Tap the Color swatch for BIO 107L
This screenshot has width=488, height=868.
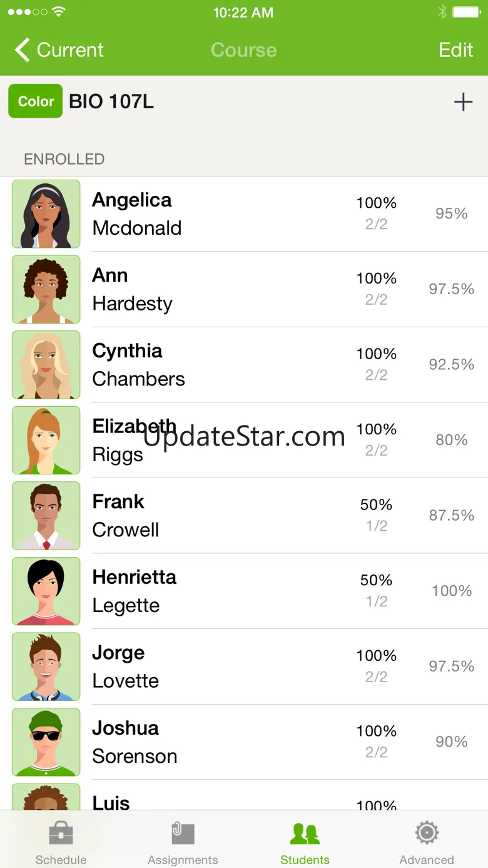(x=36, y=101)
